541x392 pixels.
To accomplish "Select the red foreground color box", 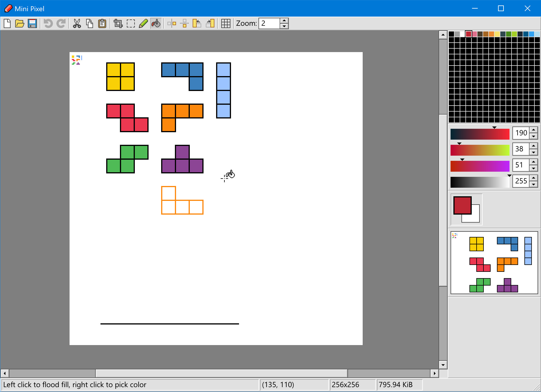I will [462, 205].
